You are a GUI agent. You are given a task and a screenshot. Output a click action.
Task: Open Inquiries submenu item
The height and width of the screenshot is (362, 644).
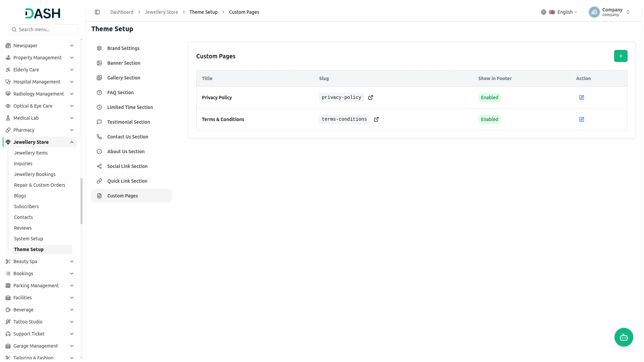pos(42,164)
